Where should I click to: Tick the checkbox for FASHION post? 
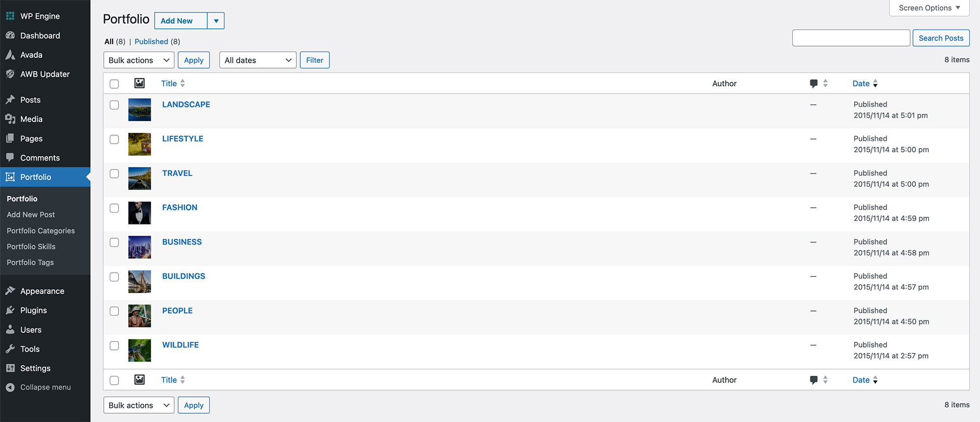click(x=114, y=208)
